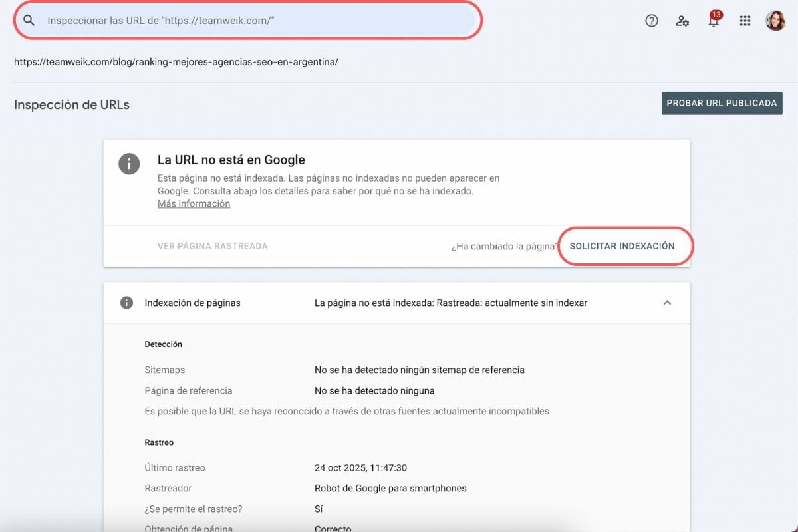Viewport: 798px width, 532px height.
Task: Open notifications via the bell icon
Action: tap(713, 21)
